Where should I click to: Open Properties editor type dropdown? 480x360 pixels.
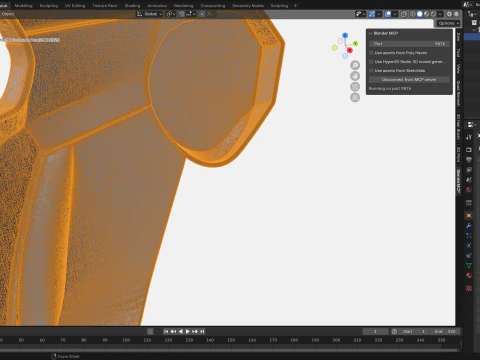(x=472, y=124)
